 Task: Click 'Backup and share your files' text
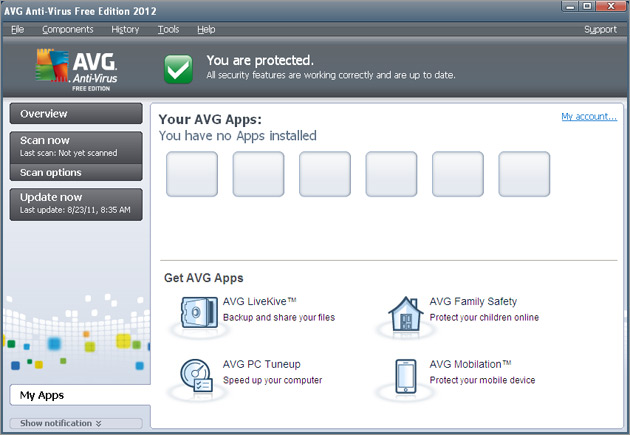[279, 317]
